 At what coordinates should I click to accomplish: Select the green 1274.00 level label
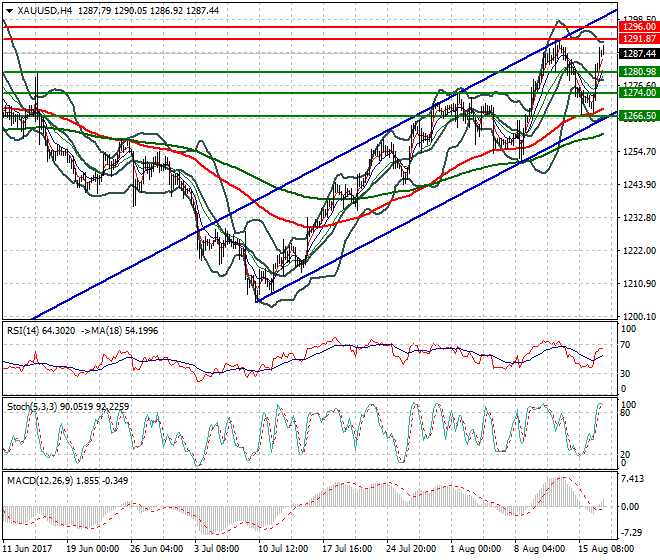pos(639,93)
